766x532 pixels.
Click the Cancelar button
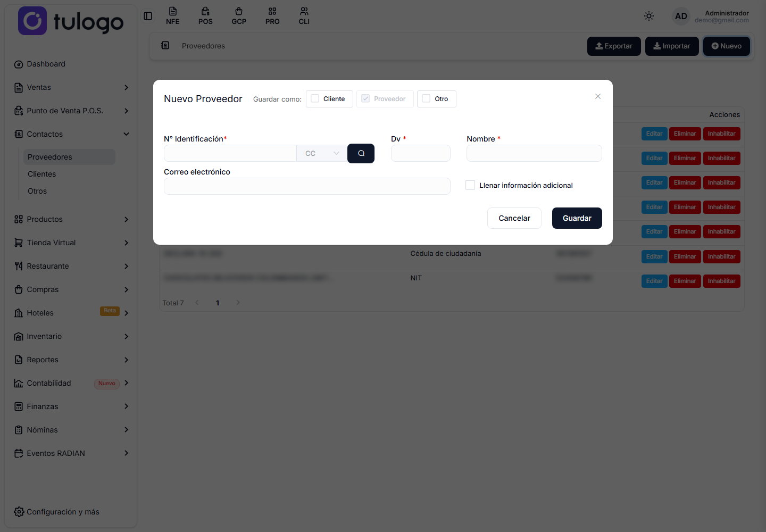[x=514, y=218]
